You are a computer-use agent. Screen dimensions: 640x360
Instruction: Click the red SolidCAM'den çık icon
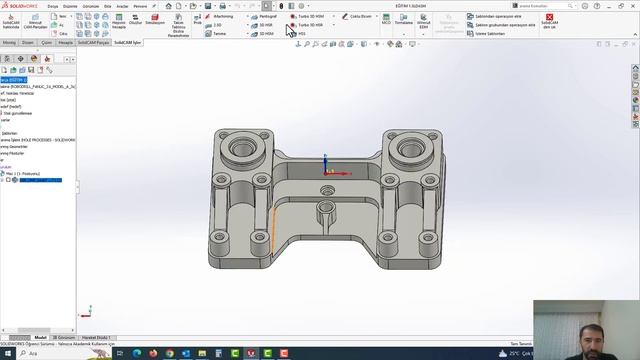coord(549,21)
